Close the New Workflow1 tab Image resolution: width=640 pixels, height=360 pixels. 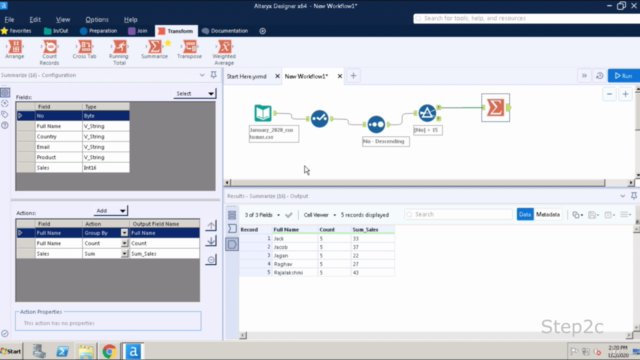coord(340,76)
